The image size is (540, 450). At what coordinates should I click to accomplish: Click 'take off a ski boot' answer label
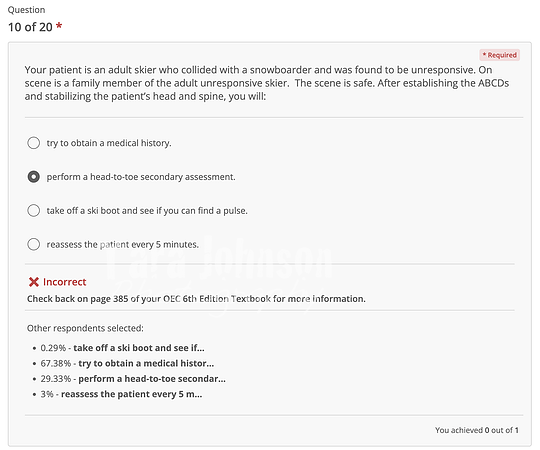click(x=147, y=211)
